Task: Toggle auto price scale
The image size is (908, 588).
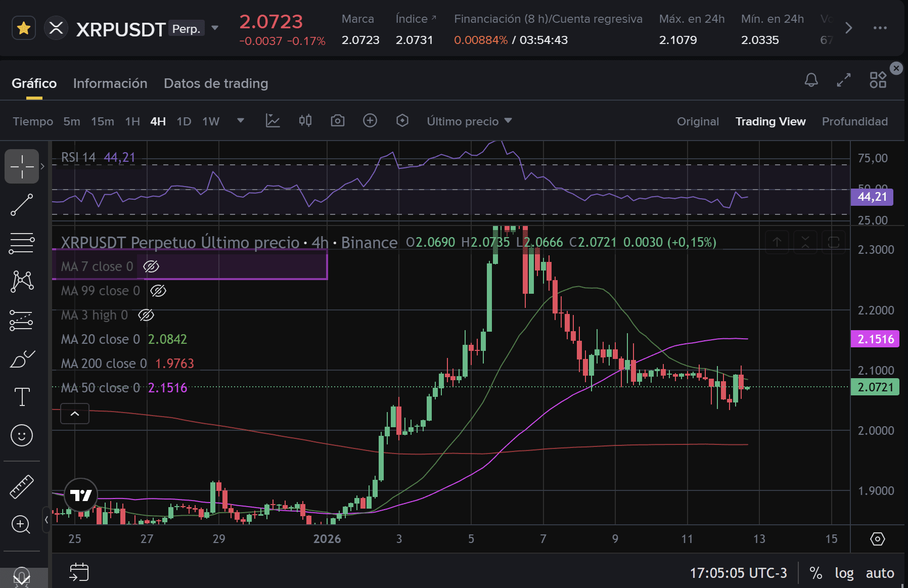Action: pos(880,573)
